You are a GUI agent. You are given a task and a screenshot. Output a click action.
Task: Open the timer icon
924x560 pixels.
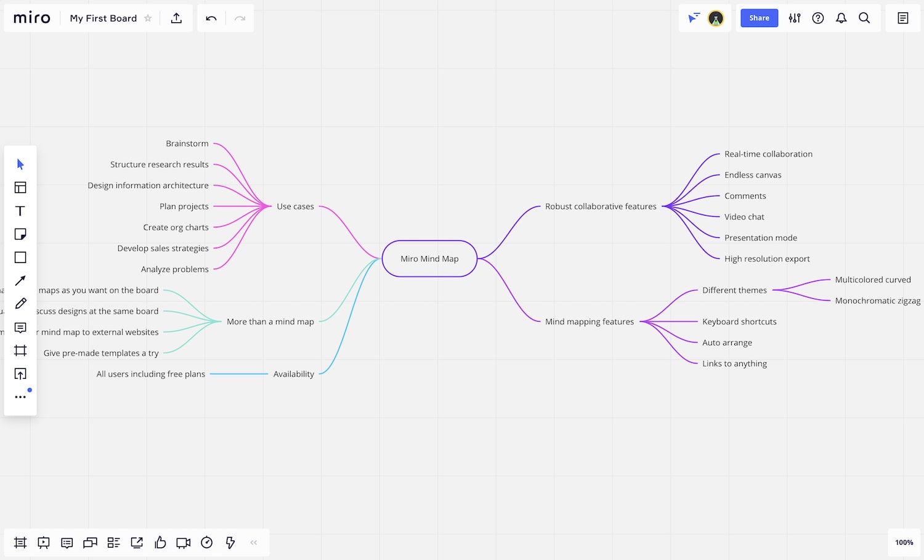coord(207,542)
